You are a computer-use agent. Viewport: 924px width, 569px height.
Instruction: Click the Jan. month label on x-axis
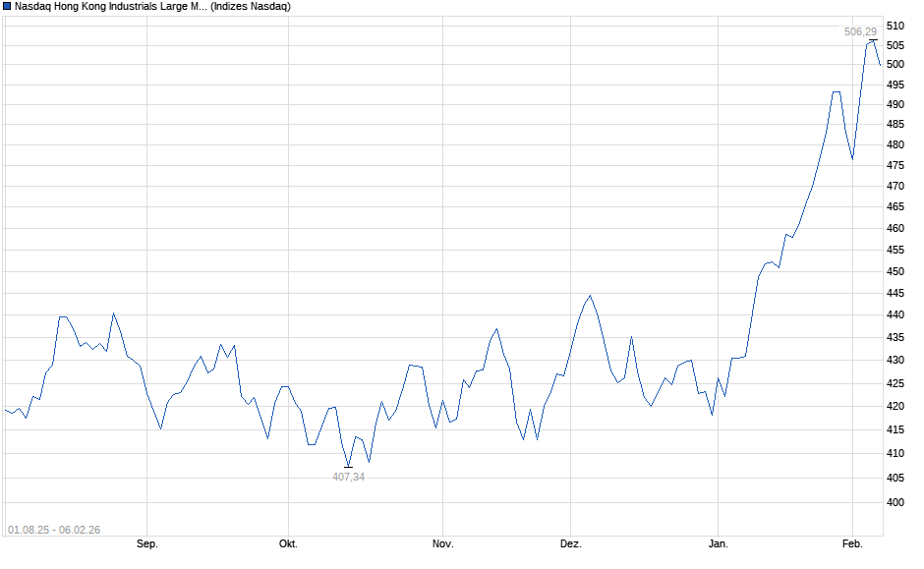(x=719, y=543)
